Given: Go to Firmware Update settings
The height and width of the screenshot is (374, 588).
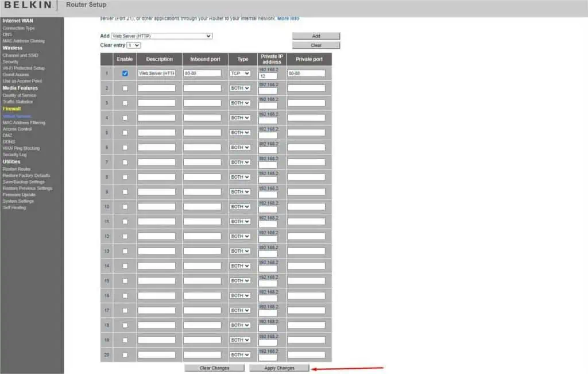Looking at the screenshot, I should 18,195.
